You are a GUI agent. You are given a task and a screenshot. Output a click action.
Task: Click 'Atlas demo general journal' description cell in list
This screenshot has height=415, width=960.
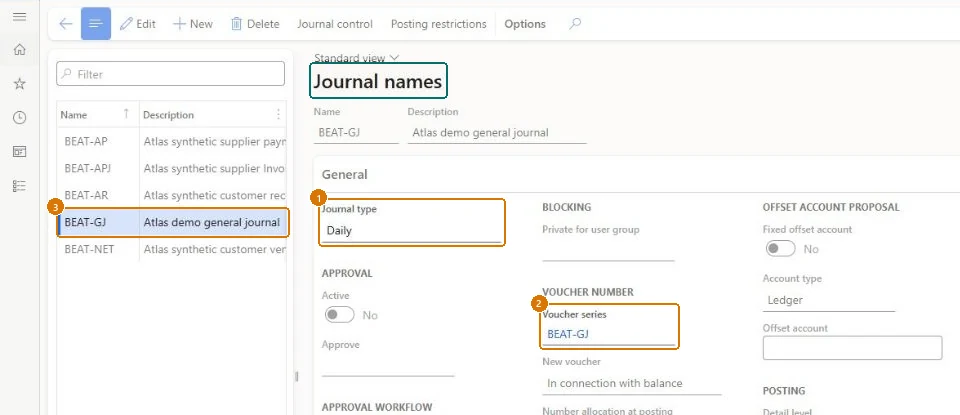click(212, 222)
